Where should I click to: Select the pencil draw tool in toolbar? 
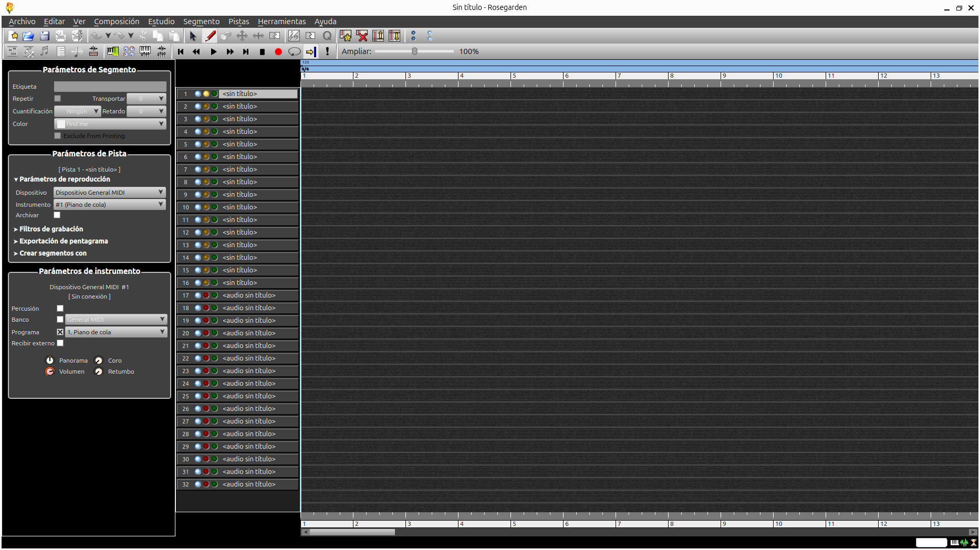coord(210,36)
